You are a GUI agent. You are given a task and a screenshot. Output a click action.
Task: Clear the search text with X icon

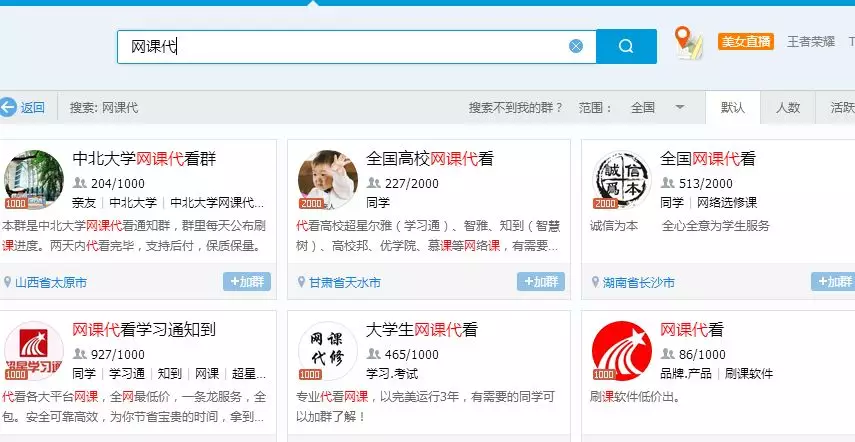(576, 46)
